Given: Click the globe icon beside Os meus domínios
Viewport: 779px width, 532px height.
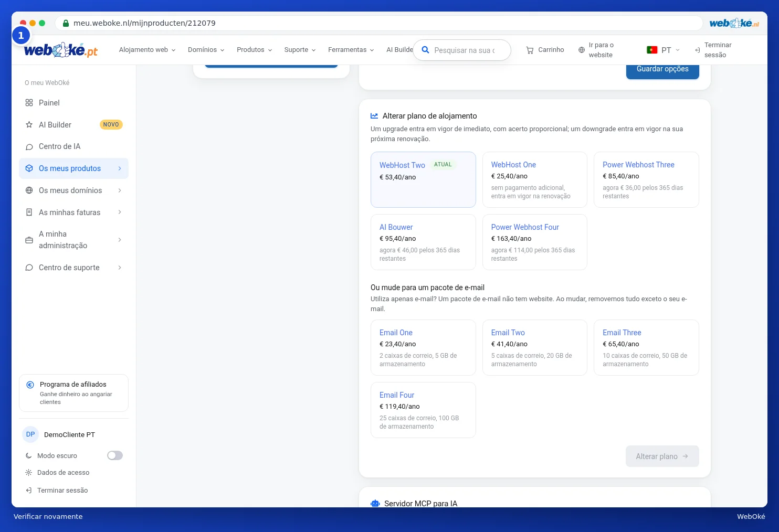Looking at the screenshot, I should pyautogui.click(x=29, y=190).
